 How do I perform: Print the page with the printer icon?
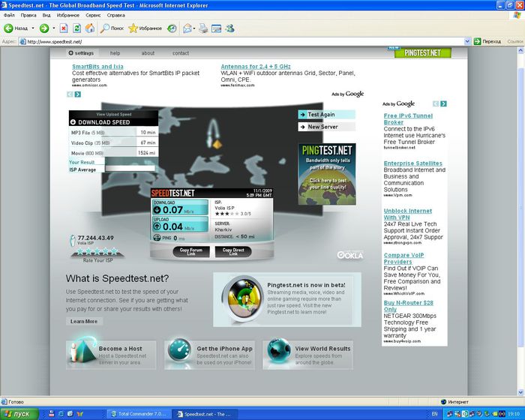pyautogui.click(x=203, y=28)
